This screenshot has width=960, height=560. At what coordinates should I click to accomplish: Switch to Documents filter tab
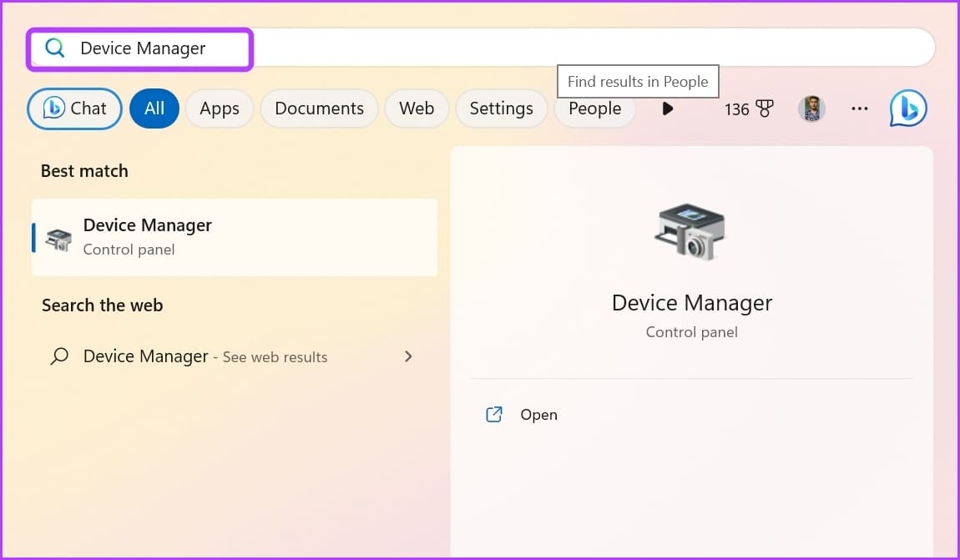point(319,108)
